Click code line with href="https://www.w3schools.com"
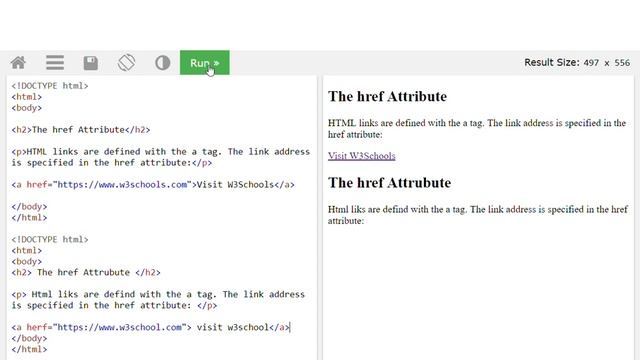The height and width of the screenshot is (360, 640). 153,184
